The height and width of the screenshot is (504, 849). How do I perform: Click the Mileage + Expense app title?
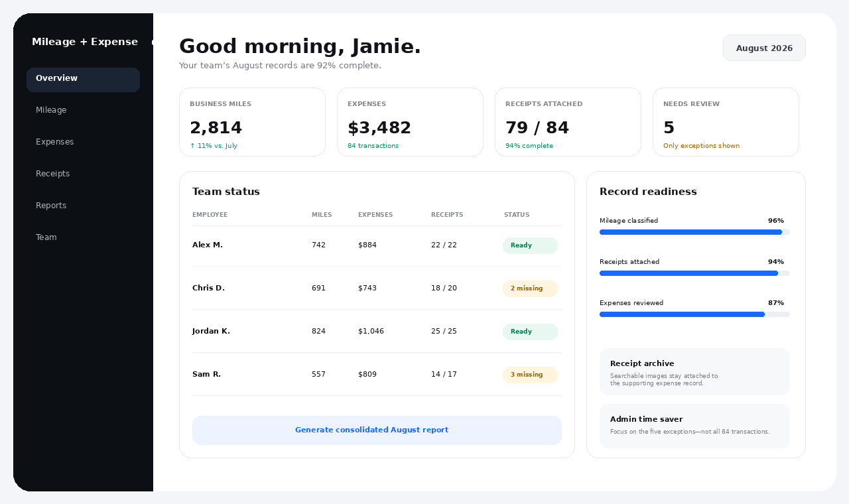point(85,42)
